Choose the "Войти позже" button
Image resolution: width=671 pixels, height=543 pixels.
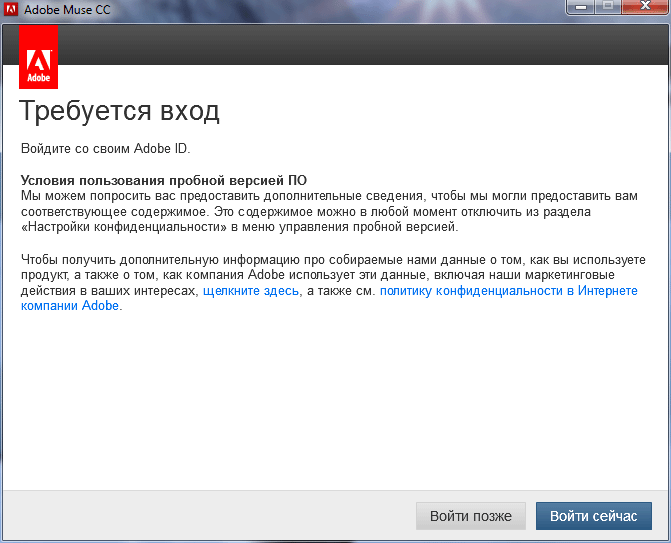coord(471,516)
